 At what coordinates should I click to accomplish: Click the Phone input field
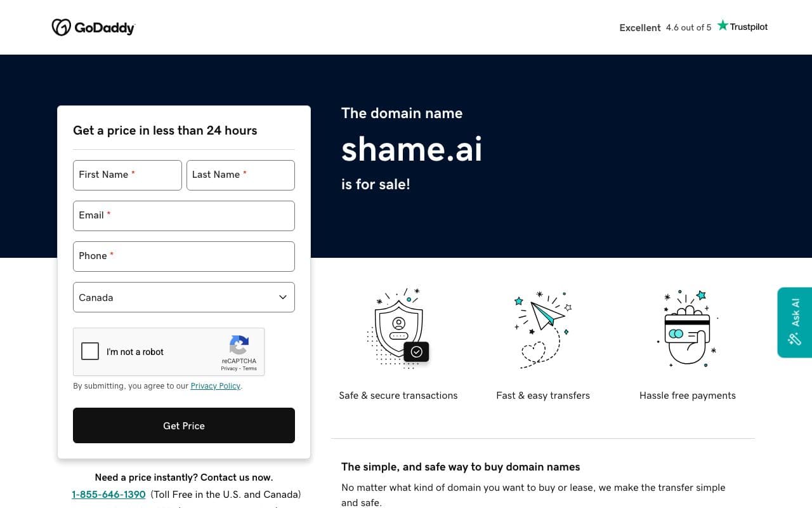(x=184, y=256)
